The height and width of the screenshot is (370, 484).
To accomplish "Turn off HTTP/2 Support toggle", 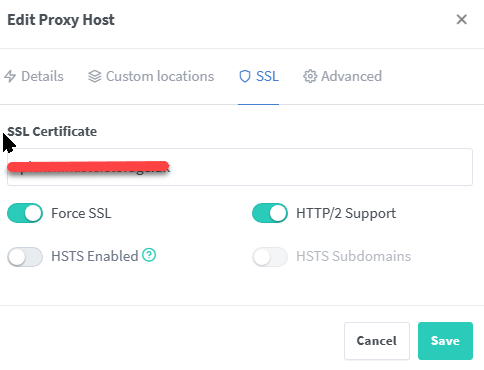I will coord(270,213).
